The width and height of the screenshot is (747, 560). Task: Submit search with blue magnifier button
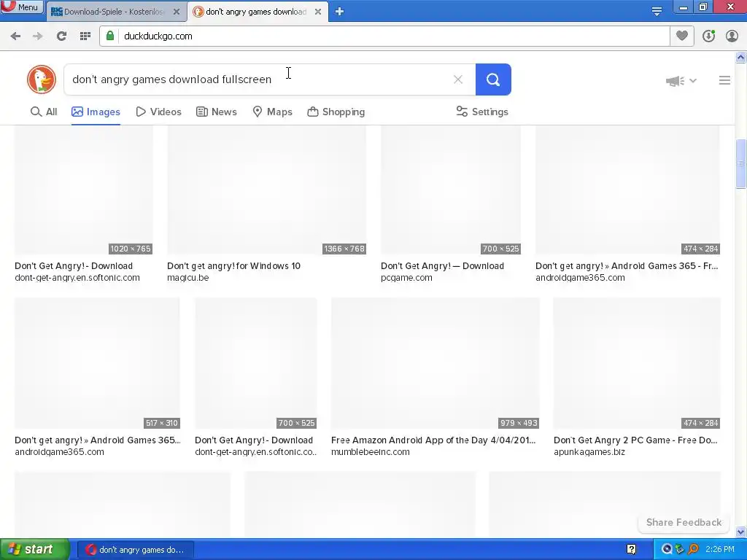(493, 79)
